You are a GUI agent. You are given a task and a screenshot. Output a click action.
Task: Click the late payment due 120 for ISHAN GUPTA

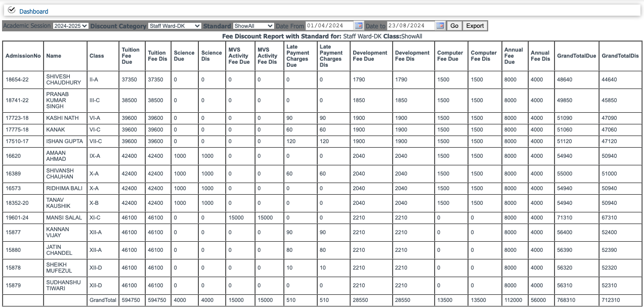click(x=291, y=141)
